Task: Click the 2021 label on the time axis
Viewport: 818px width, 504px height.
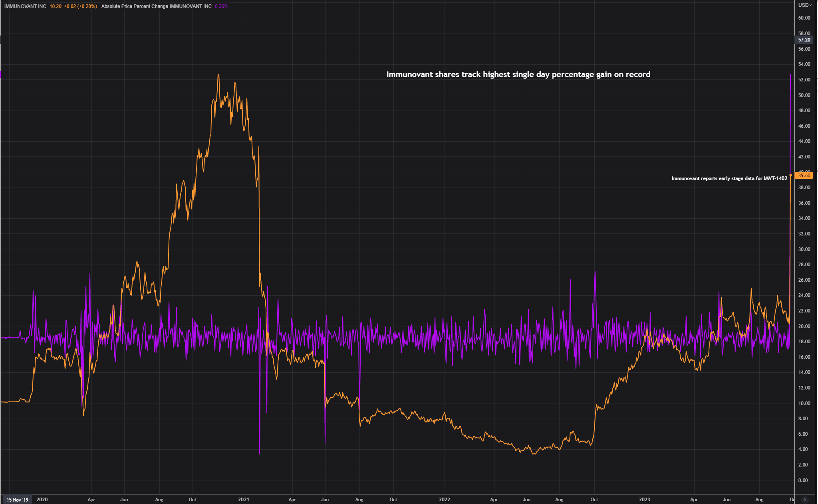Action: 243,500
